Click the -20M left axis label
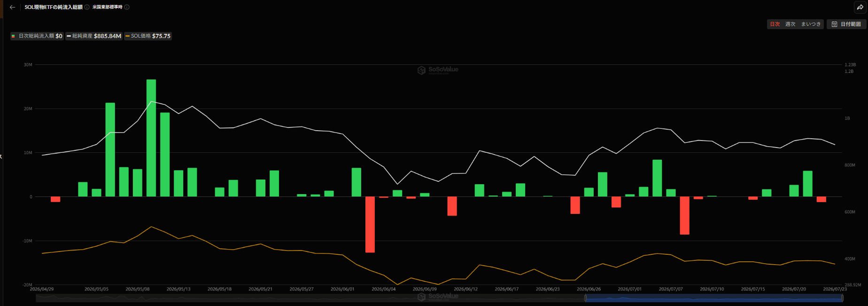The width and height of the screenshot is (868, 306). tap(27, 285)
